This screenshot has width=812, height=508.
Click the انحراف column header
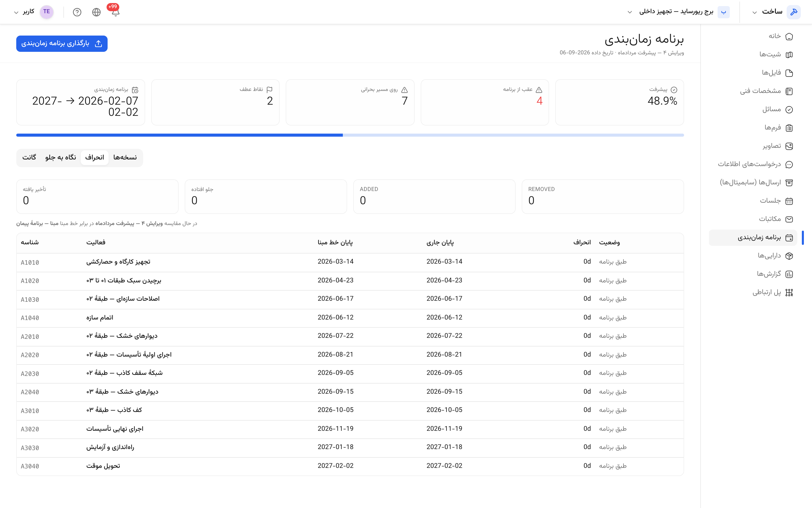tap(582, 243)
